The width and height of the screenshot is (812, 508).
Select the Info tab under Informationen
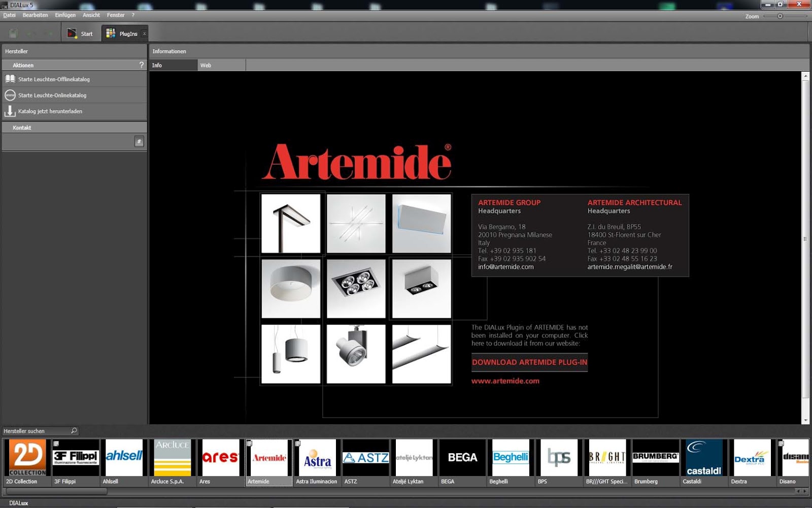(x=173, y=65)
